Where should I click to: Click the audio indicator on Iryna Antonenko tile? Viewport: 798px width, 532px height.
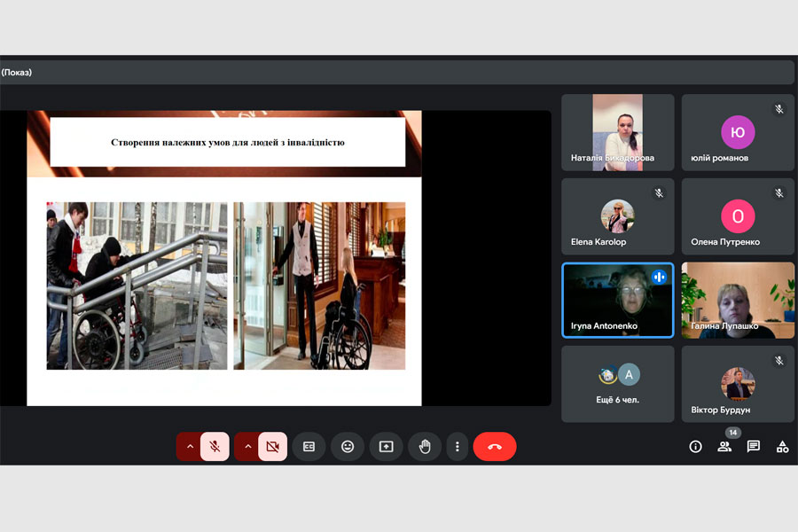pos(659,277)
